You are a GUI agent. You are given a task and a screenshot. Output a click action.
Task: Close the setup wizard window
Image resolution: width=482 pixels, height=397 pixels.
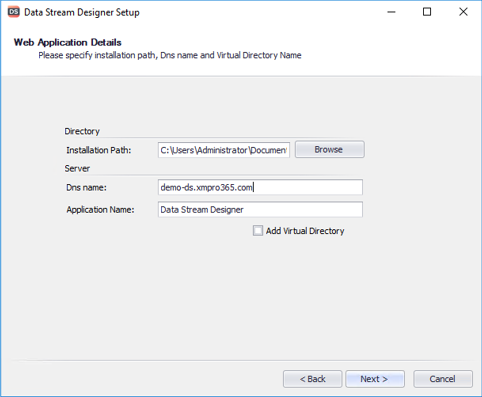[x=463, y=12]
